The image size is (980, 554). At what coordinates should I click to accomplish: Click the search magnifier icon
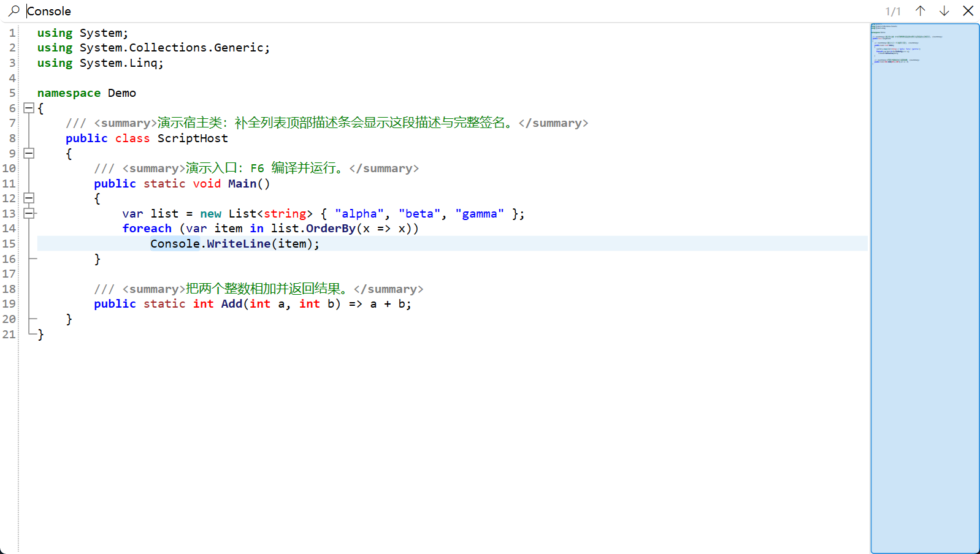pos(13,10)
